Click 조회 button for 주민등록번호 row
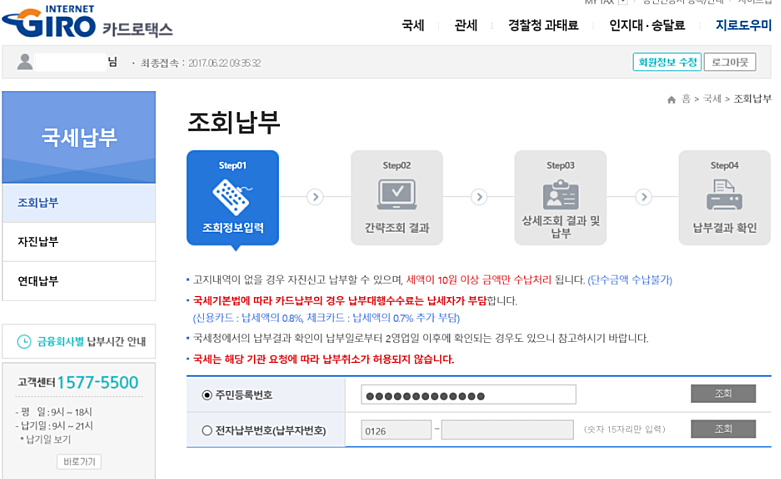The image size is (781, 479). [x=723, y=393]
